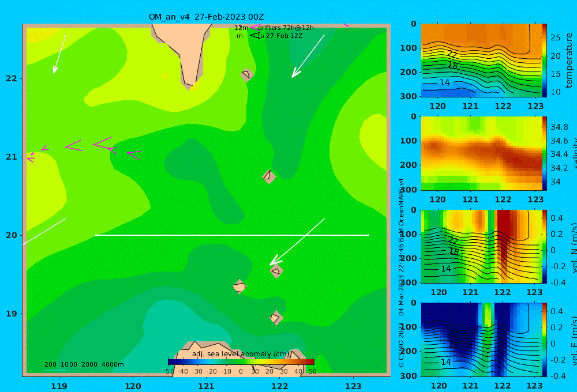Click the 'to 27 Feb 12Z' legend text

tap(280, 36)
